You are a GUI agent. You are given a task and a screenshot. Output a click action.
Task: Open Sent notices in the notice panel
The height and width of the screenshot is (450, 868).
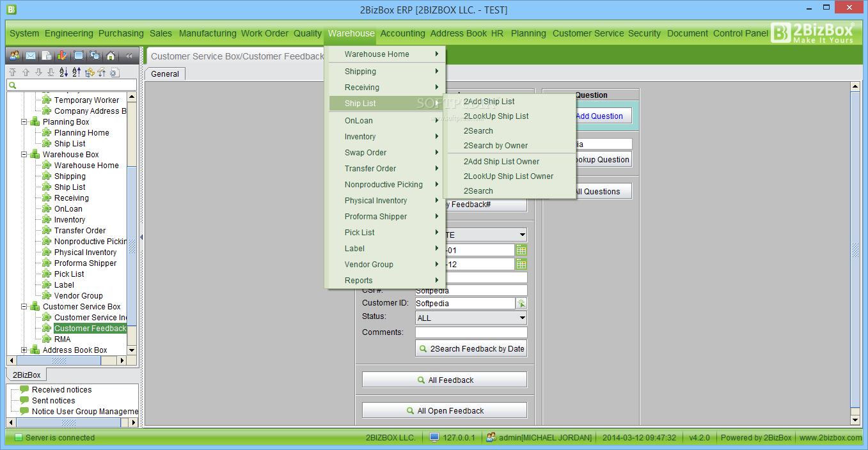coord(54,400)
